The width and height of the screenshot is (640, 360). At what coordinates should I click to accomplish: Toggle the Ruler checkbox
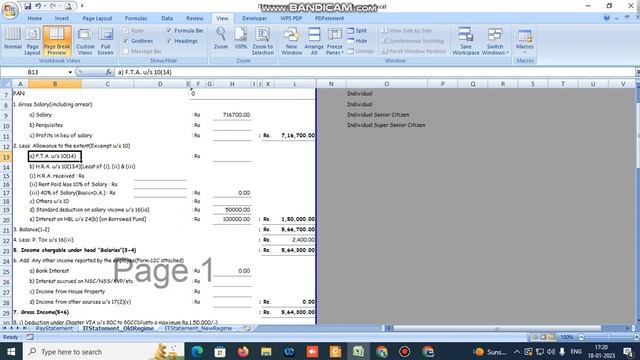(x=126, y=31)
